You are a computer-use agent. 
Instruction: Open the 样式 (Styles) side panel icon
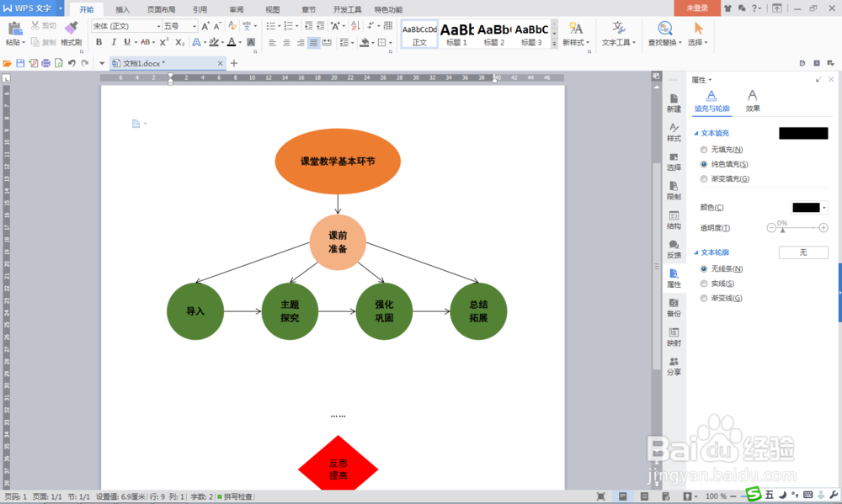click(674, 132)
